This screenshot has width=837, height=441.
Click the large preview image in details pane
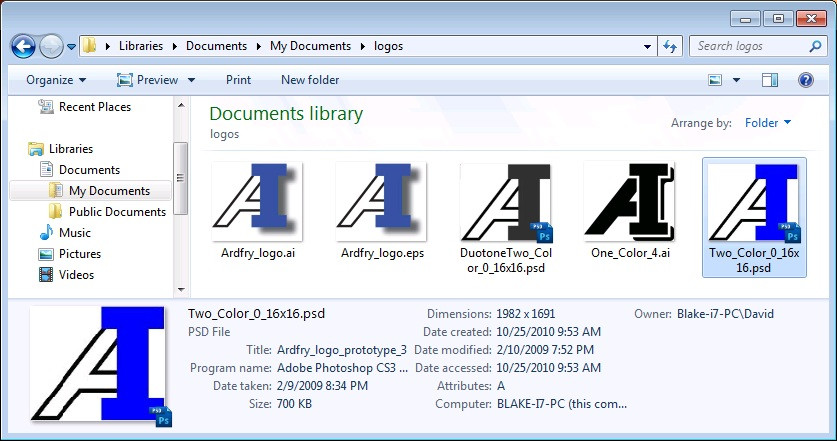click(101, 366)
